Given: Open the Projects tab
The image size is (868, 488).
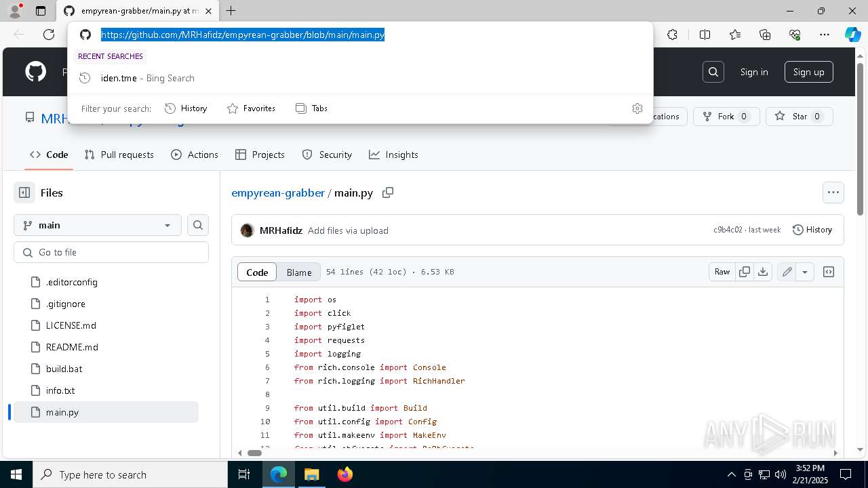Looking at the screenshot, I should pyautogui.click(x=260, y=155).
